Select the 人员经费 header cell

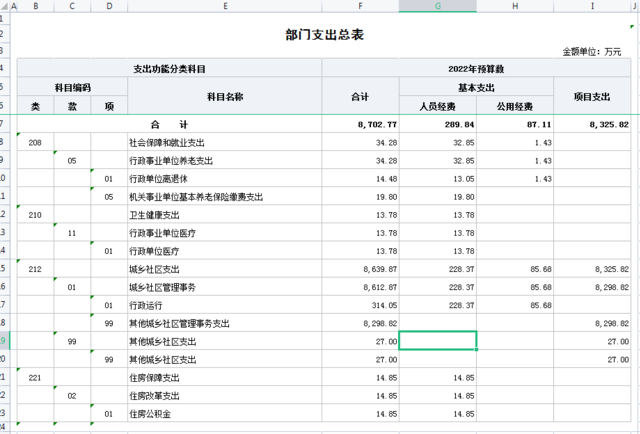(438, 106)
